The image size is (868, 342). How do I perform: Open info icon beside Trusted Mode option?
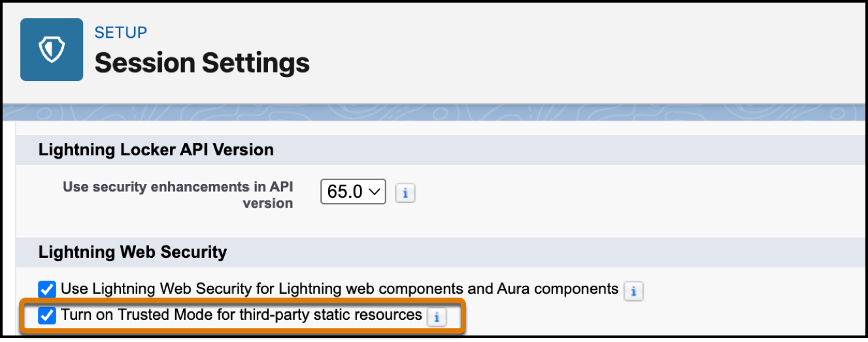436,317
